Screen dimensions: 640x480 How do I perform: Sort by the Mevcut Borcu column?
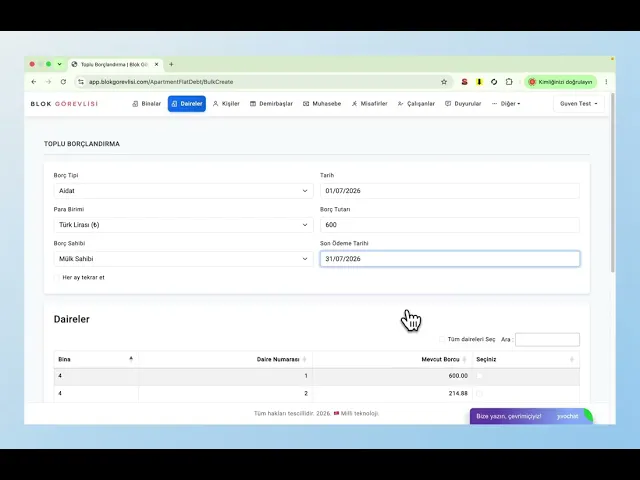392,359
